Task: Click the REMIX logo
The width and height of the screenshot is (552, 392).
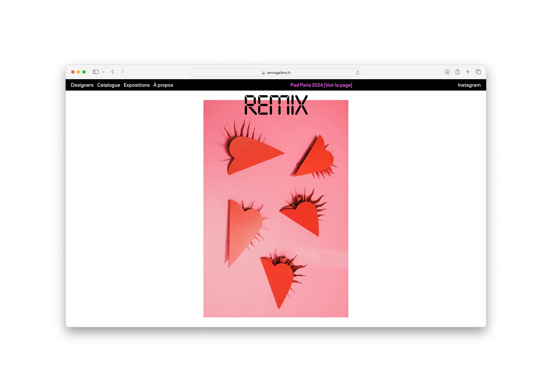Action: [276, 105]
